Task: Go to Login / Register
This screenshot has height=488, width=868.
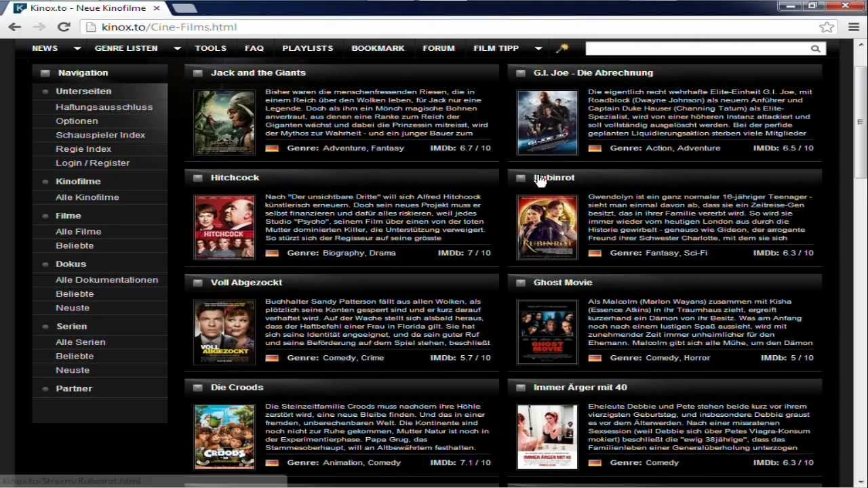Action: [92, 163]
